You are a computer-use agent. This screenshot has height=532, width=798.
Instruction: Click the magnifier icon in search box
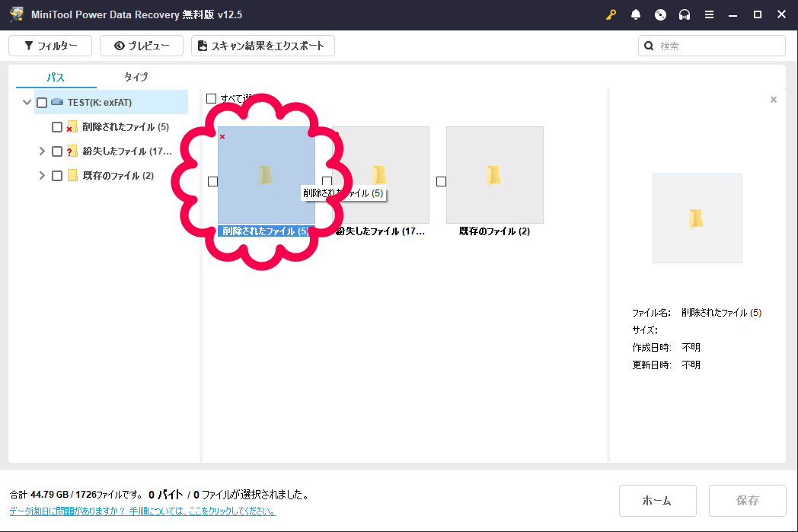pos(649,46)
